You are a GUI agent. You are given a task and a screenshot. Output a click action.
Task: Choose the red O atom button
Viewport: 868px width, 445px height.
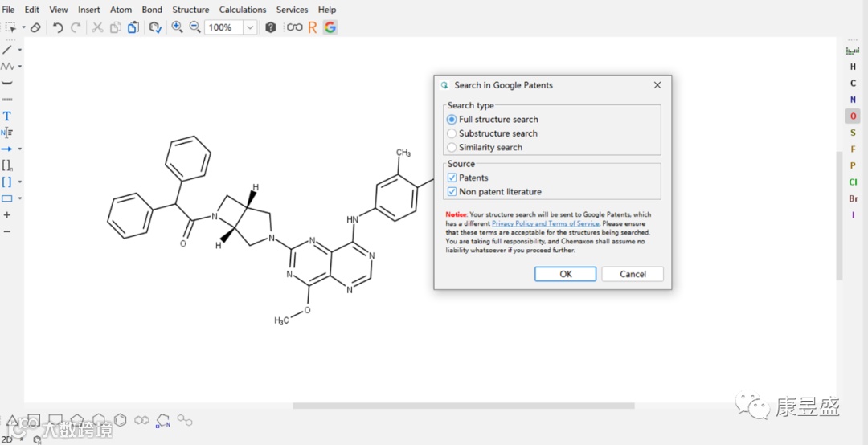tap(853, 116)
